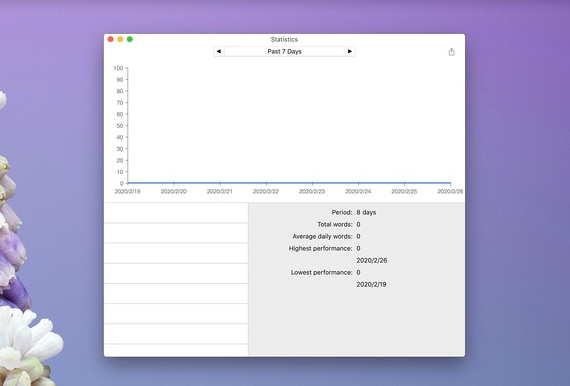Click the highest performance date 2020/2/26
This screenshot has height=386, width=570.
[372, 260]
